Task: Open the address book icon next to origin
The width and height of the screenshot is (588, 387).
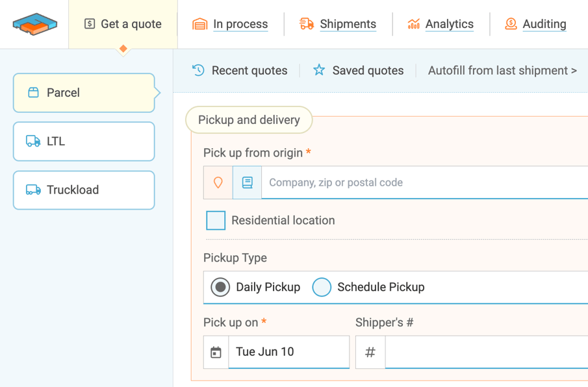Action: pyautogui.click(x=247, y=182)
